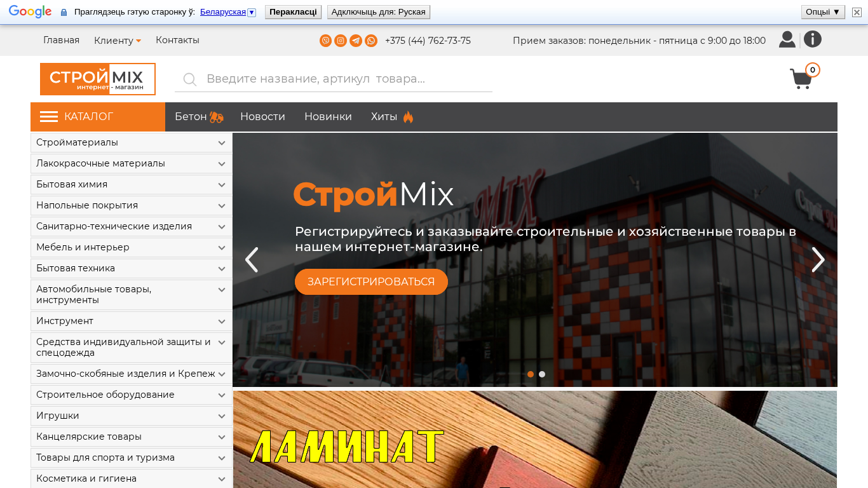Click the lock icon in the translate bar
868x488 pixels.
(64, 13)
